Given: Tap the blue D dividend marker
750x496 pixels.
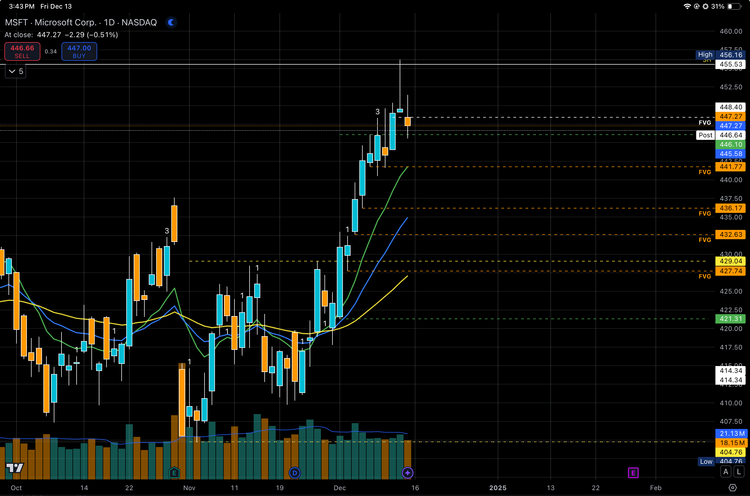Looking at the screenshot, I should tap(294, 473).
